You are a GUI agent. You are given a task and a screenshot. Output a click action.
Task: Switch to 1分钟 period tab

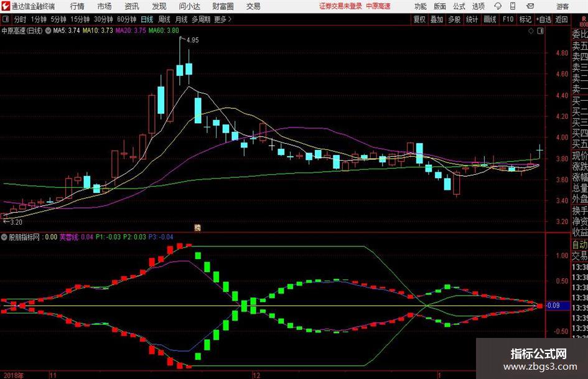(38, 19)
